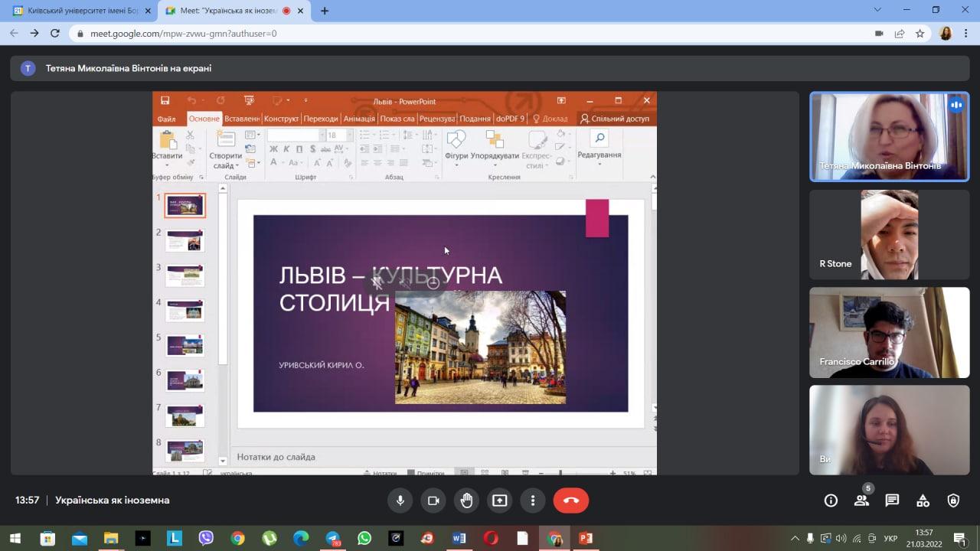980x551 pixels.
Task: Select Тетяна Миколаївна Вінтонів video tile
Action: tap(889, 137)
